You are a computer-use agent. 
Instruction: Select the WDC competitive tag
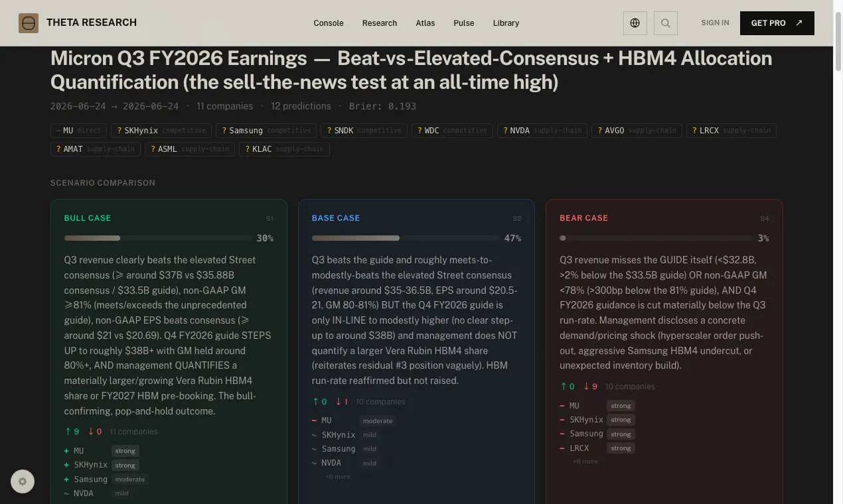452,131
